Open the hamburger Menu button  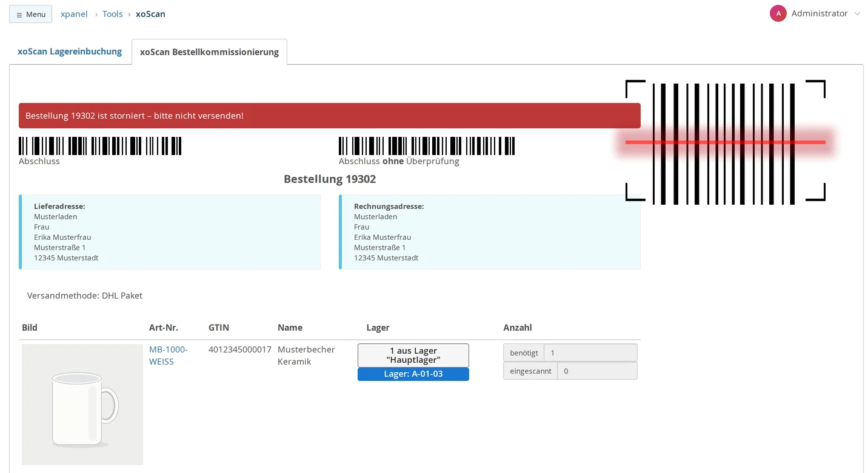pos(30,14)
